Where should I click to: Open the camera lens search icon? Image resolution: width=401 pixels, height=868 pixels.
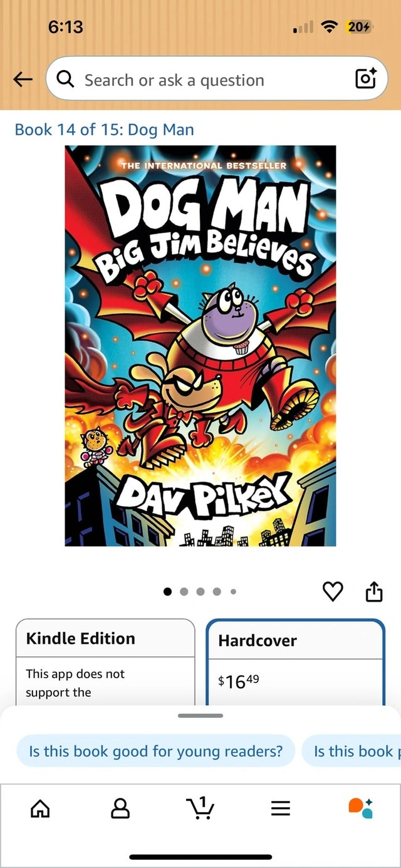pos(365,78)
